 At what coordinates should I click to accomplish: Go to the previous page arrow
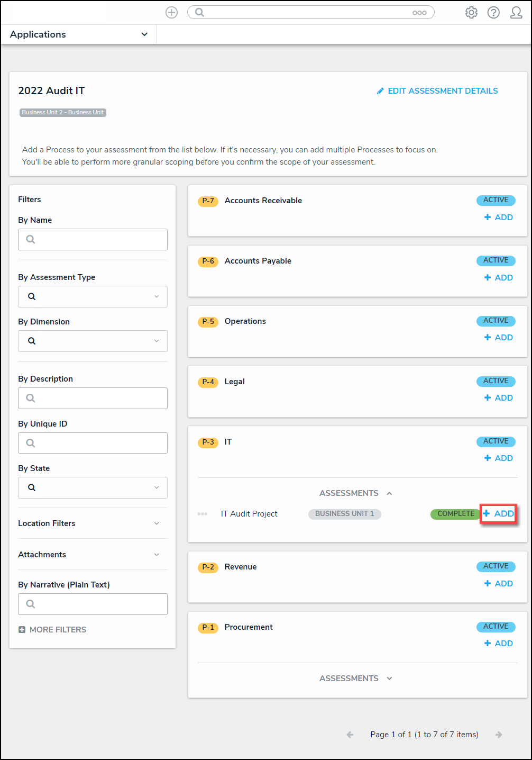click(350, 735)
